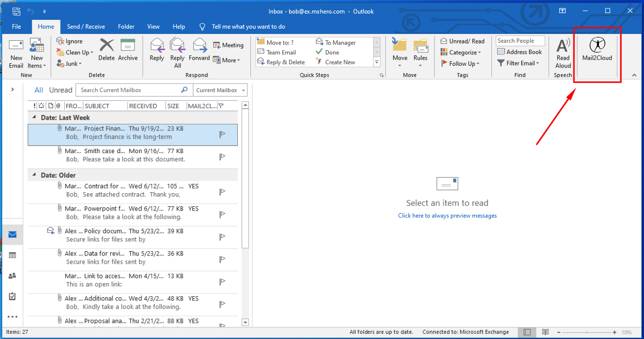
Task: Expand the Filter Email menu
Action: [518, 63]
